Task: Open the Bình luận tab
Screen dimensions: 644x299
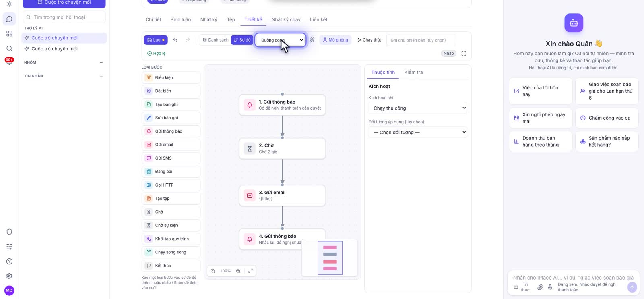Action: (x=181, y=19)
